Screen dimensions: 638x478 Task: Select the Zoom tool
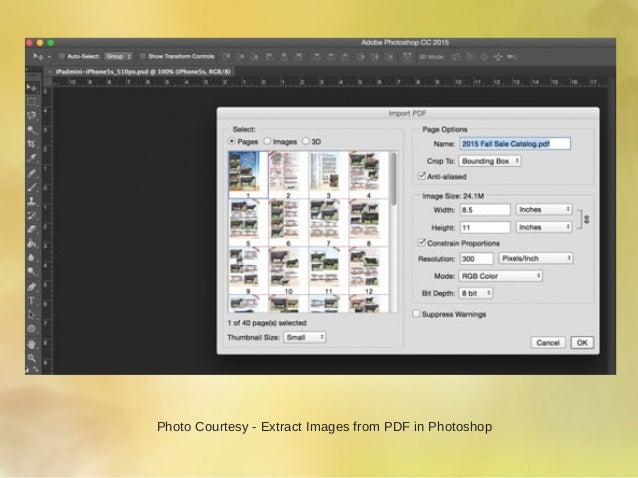[x=32, y=358]
